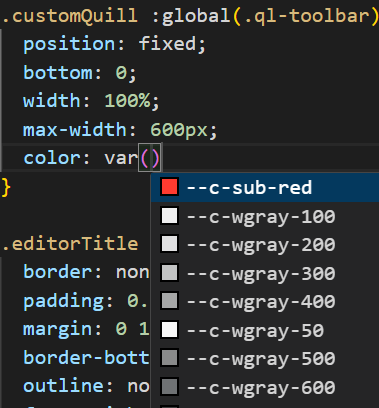
Task: Click the swatch next to --c-wgray-100
Action: [169, 216]
